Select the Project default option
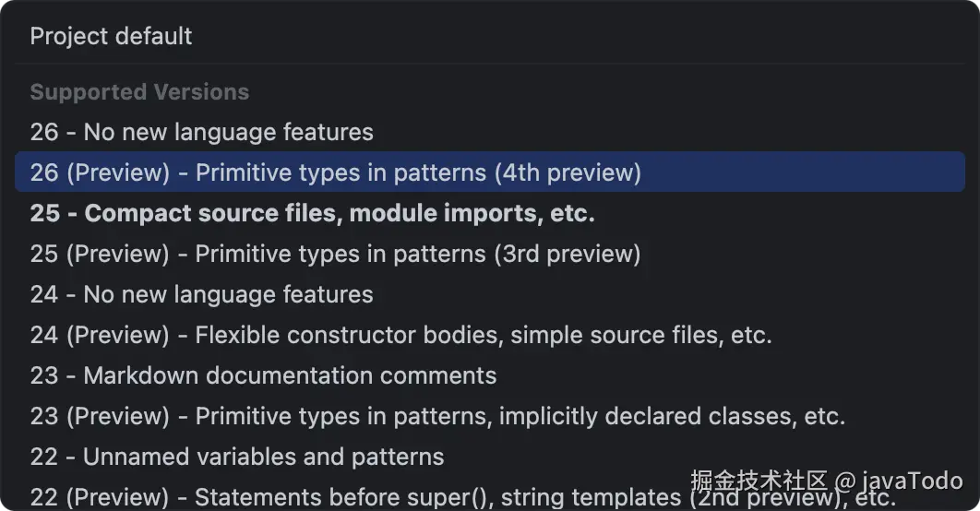980x511 pixels. [111, 37]
